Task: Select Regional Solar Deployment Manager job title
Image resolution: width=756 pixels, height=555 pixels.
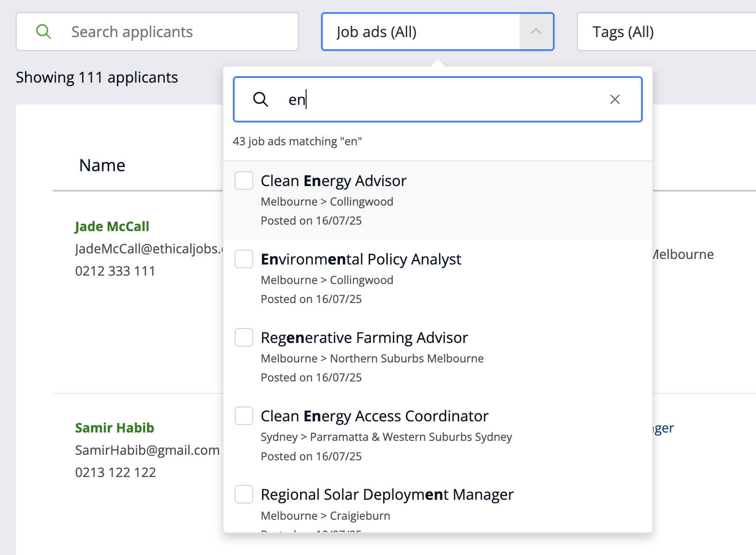Action: pos(387,494)
